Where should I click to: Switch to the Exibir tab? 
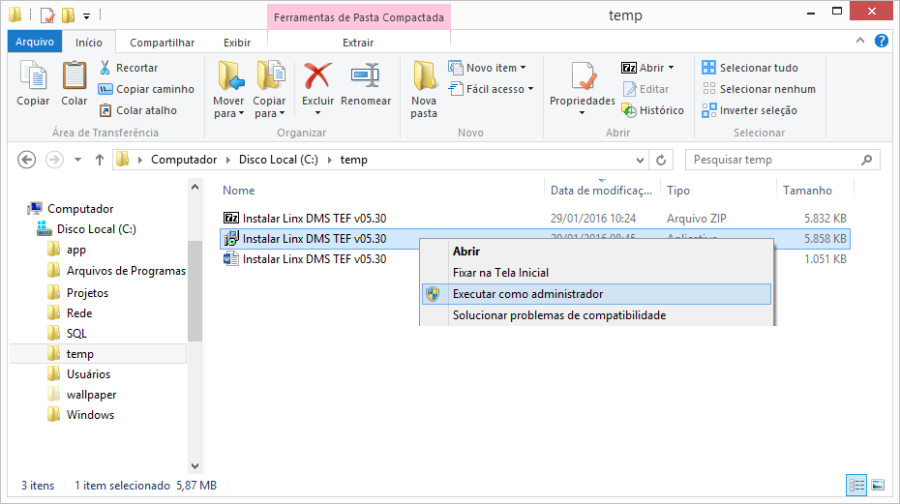tap(237, 42)
